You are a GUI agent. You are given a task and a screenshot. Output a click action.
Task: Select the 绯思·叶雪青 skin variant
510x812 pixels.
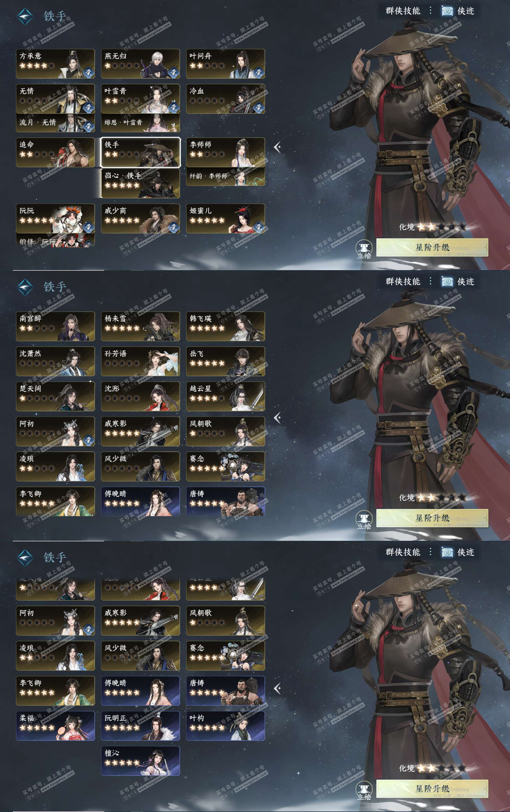141,123
